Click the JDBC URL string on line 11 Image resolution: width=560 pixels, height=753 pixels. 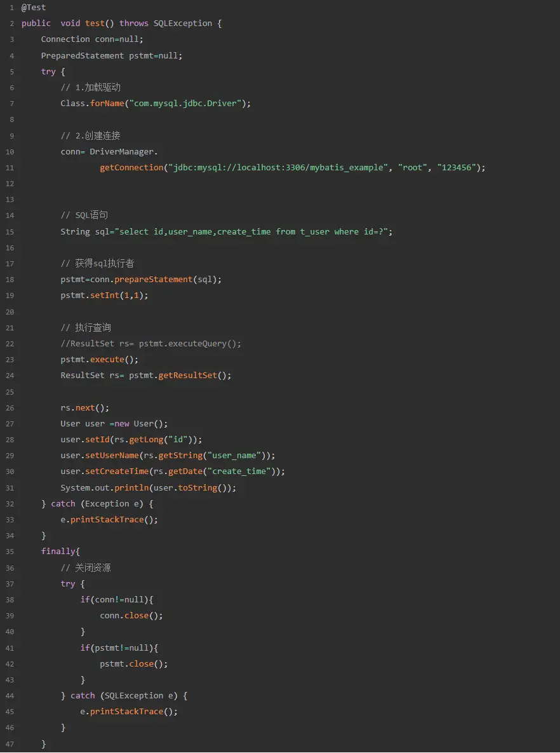pyautogui.click(x=278, y=168)
